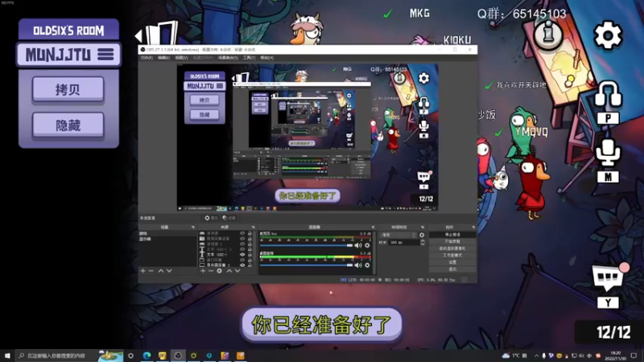Open the OBS 场景集合(S) menu
644x362 pixels.
(228, 58)
